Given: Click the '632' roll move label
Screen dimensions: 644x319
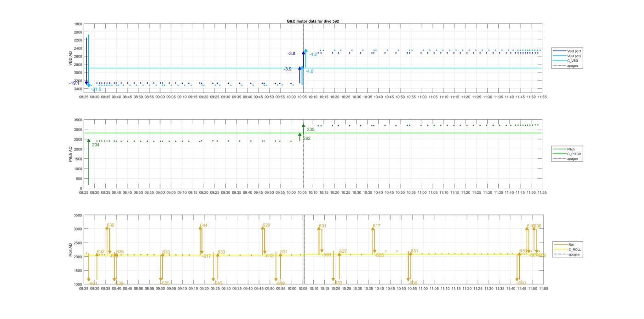Looking at the screenshot, I should pyautogui.click(x=101, y=252).
